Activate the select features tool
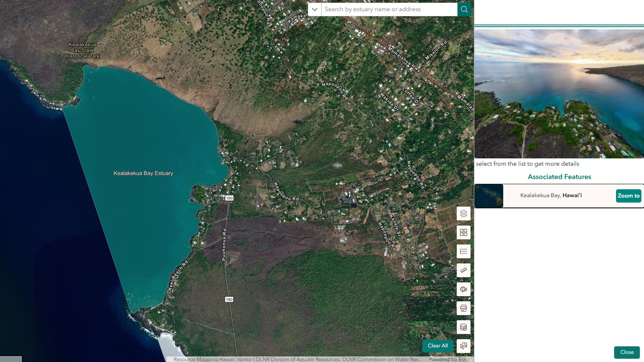 pyautogui.click(x=463, y=346)
